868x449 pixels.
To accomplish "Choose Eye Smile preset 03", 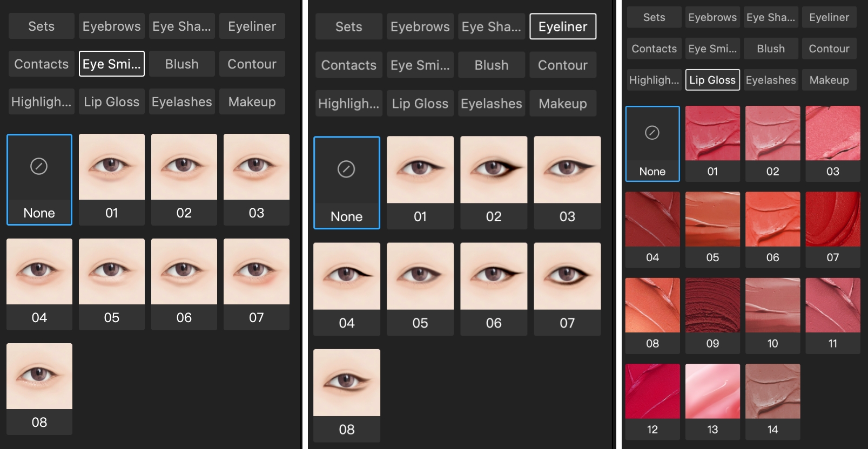I will 256,179.
